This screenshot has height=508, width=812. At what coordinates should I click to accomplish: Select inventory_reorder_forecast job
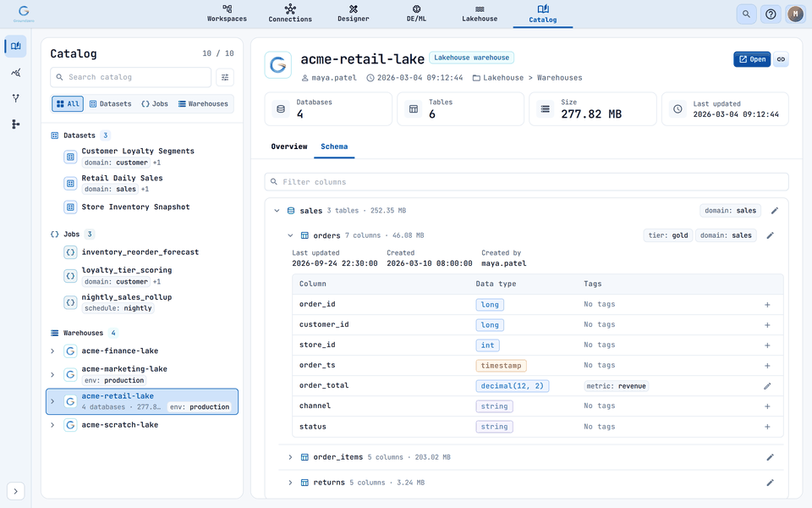click(142, 252)
